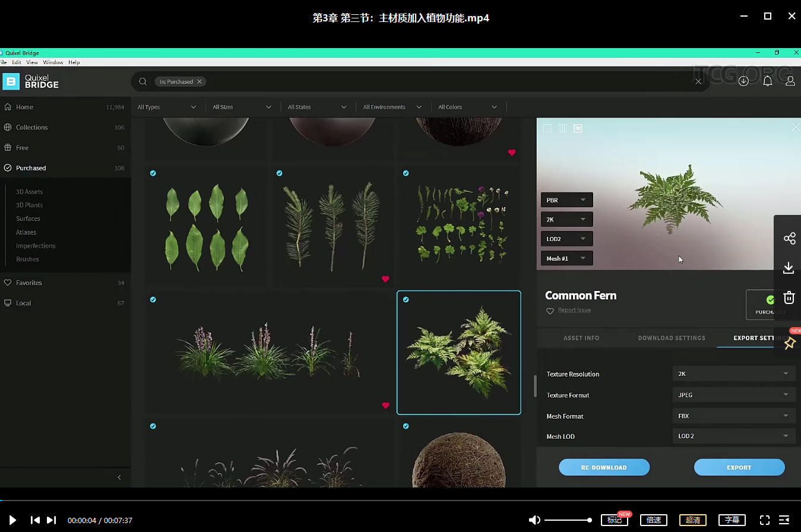Skip to the previous video
The height and width of the screenshot is (532, 801).
(35, 520)
